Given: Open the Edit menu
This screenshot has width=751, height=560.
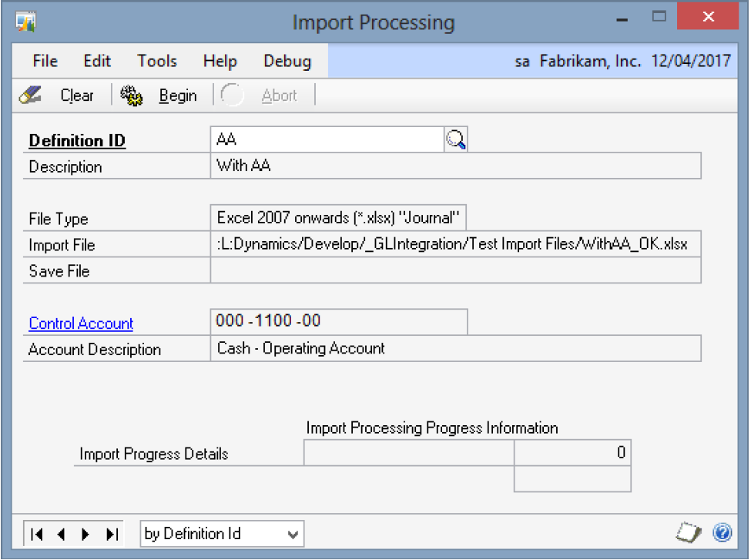Looking at the screenshot, I should point(98,62).
